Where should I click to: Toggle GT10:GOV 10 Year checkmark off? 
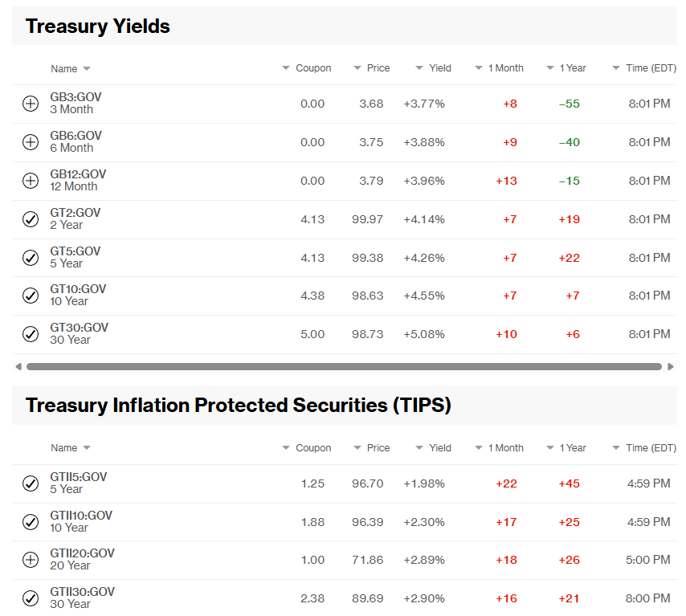(31, 296)
